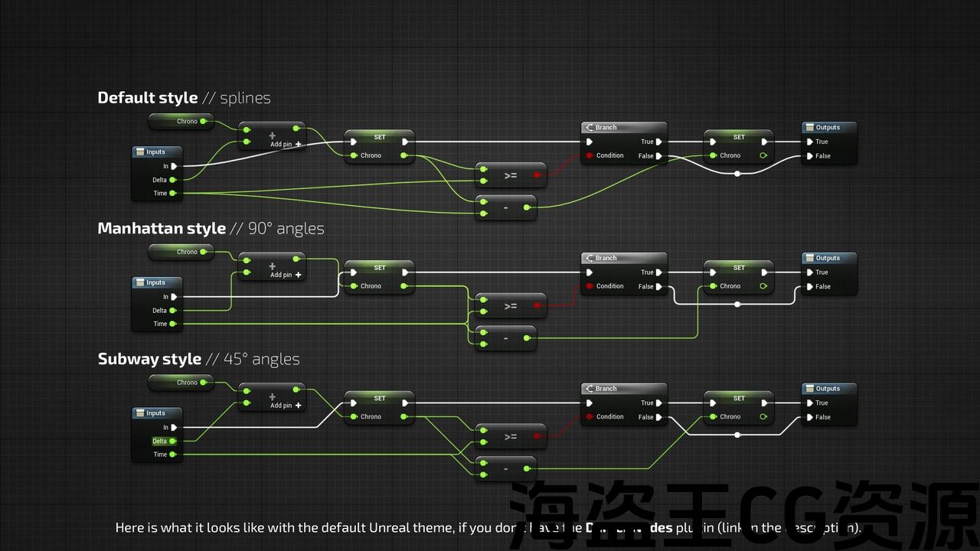Select the reroute knot on Subway style white wire

[737, 435]
